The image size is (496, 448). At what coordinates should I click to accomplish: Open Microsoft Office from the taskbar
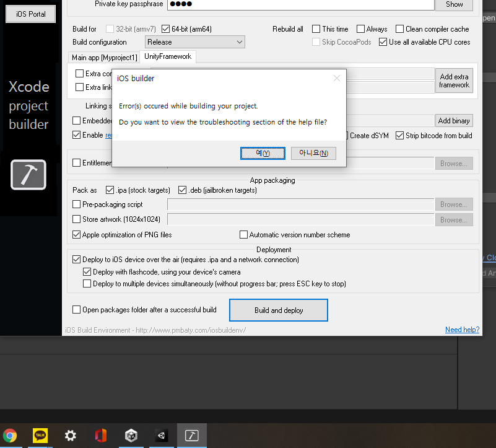point(101,436)
